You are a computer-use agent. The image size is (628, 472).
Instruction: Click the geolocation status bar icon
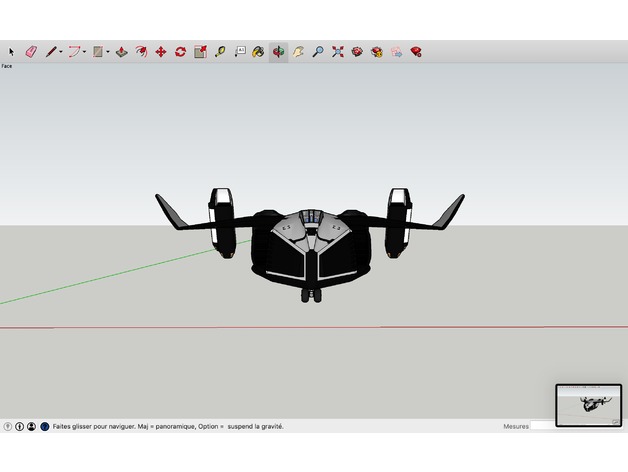(x=8, y=427)
